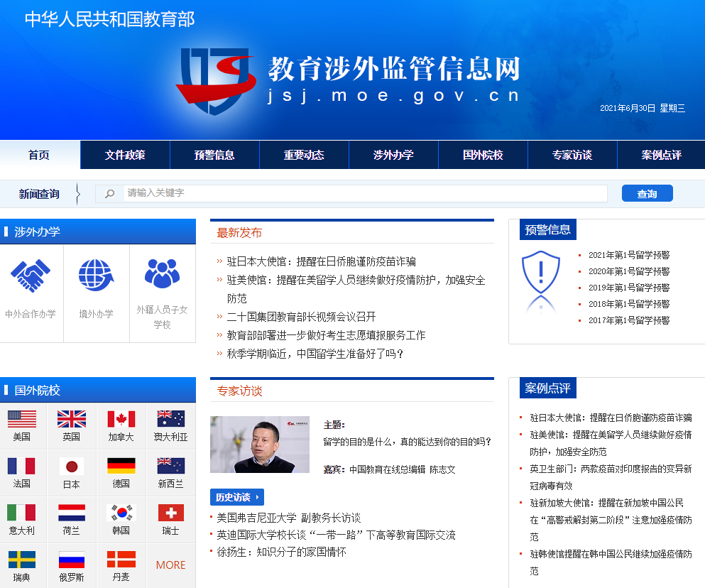Open 驻日本大使馆 news in 最新发布
Screen dimensions: 705x588
321,261
